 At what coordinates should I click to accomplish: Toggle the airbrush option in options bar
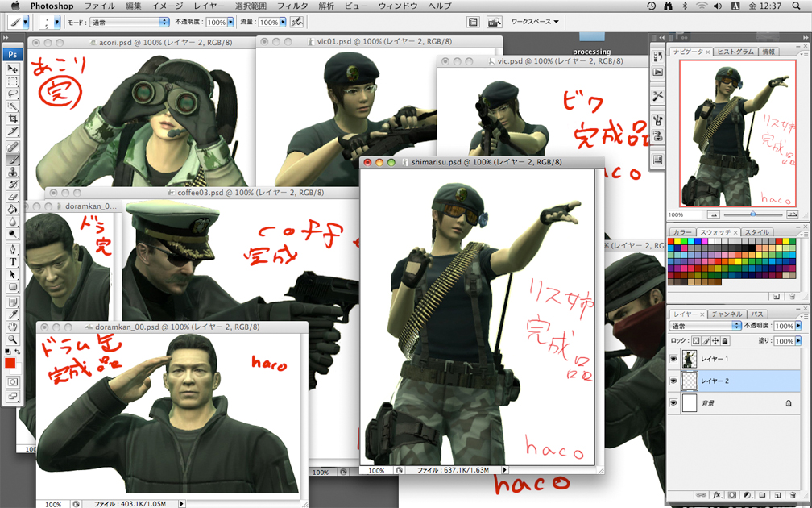(296, 22)
